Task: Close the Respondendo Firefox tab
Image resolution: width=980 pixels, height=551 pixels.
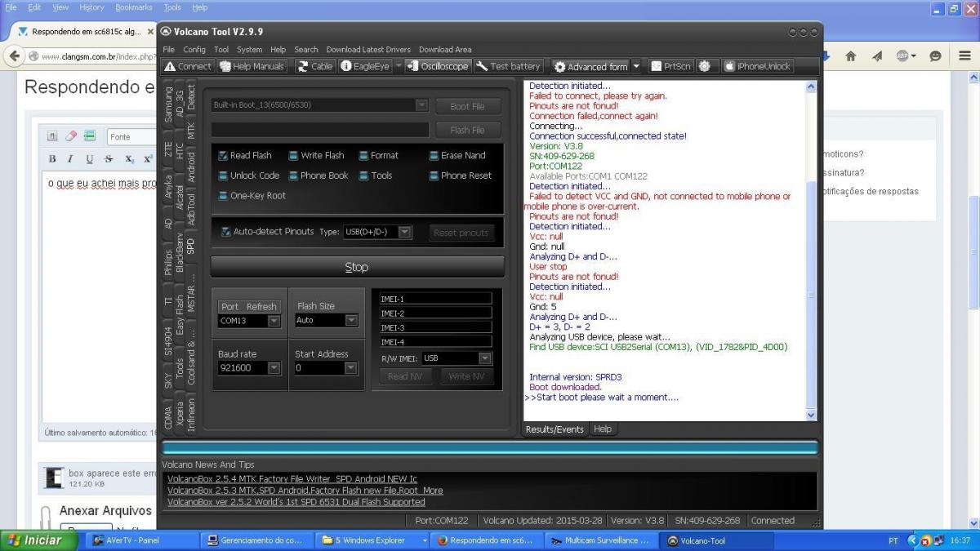Action: [x=150, y=31]
